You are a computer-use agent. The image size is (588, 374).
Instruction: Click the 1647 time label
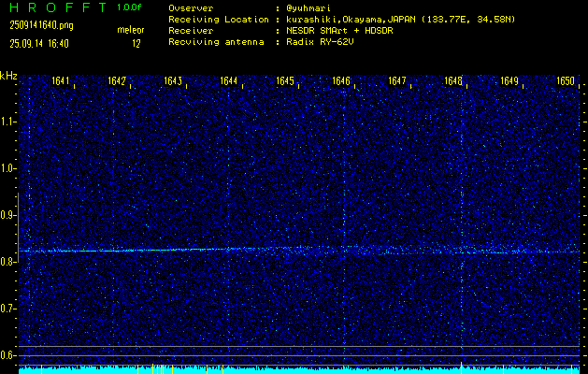[397, 80]
